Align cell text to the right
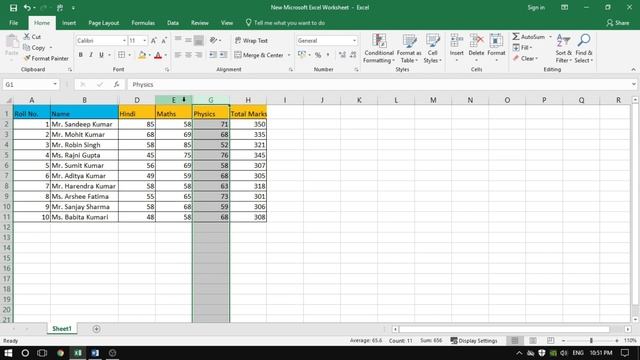 198,55
